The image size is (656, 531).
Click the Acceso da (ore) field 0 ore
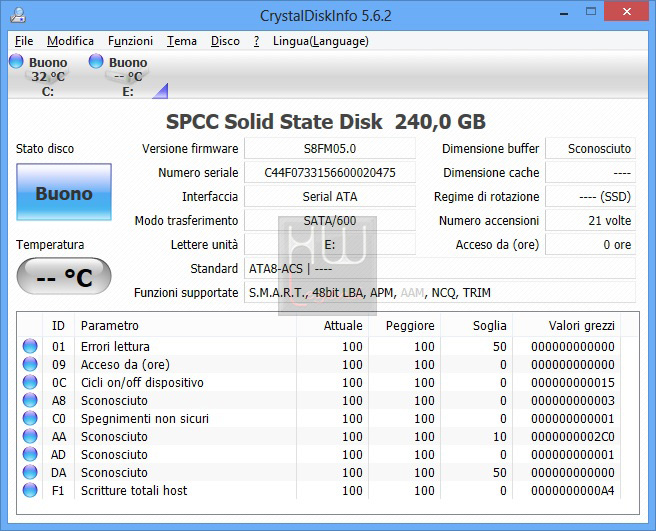(x=590, y=244)
